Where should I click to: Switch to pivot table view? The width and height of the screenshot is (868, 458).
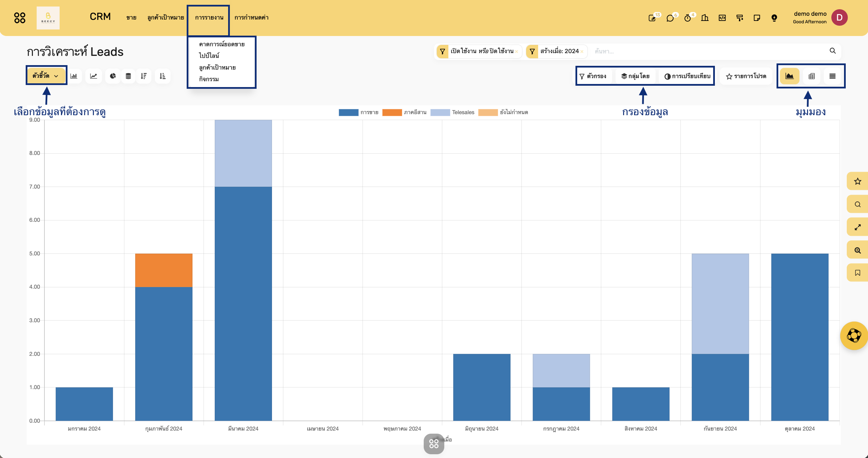[x=811, y=76]
